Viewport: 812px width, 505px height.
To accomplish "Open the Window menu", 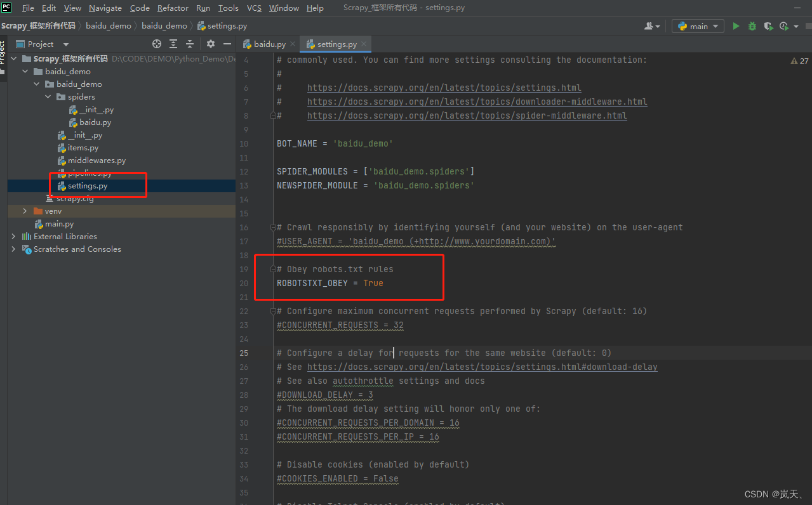I will [284, 8].
